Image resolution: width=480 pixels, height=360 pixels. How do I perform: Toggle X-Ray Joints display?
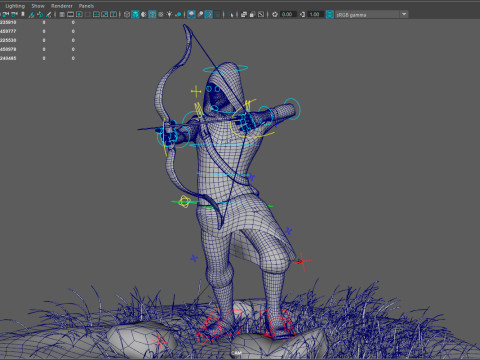pyautogui.click(x=261, y=14)
